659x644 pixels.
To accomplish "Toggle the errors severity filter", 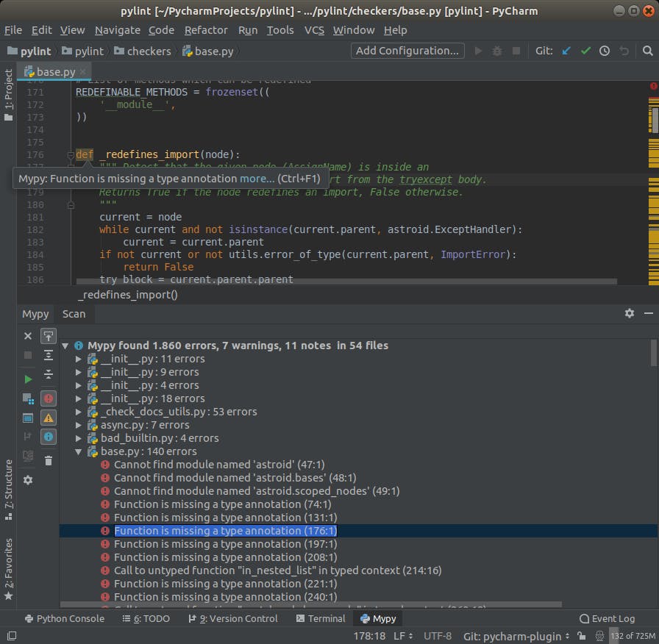I will click(49, 398).
